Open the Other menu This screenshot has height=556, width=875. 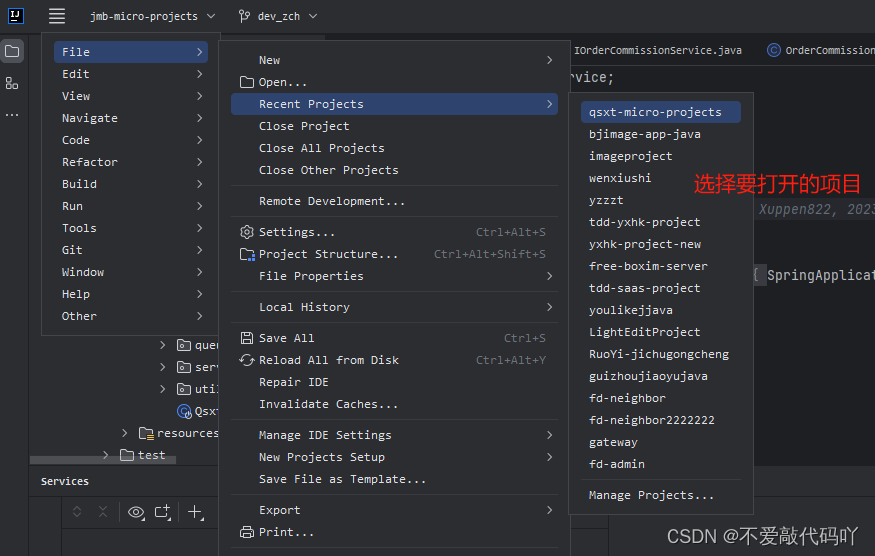(131, 316)
